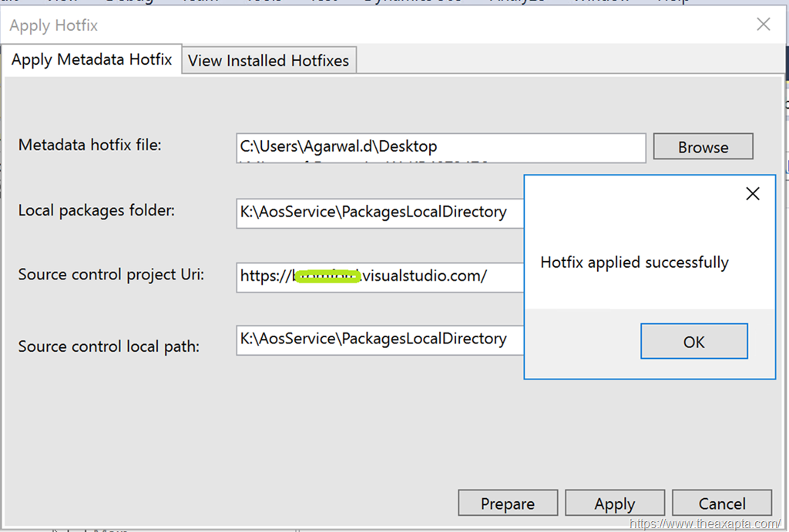Viewport: 789px width, 532px height.
Task: Click into the Local packages folder field
Action: [x=380, y=213]
